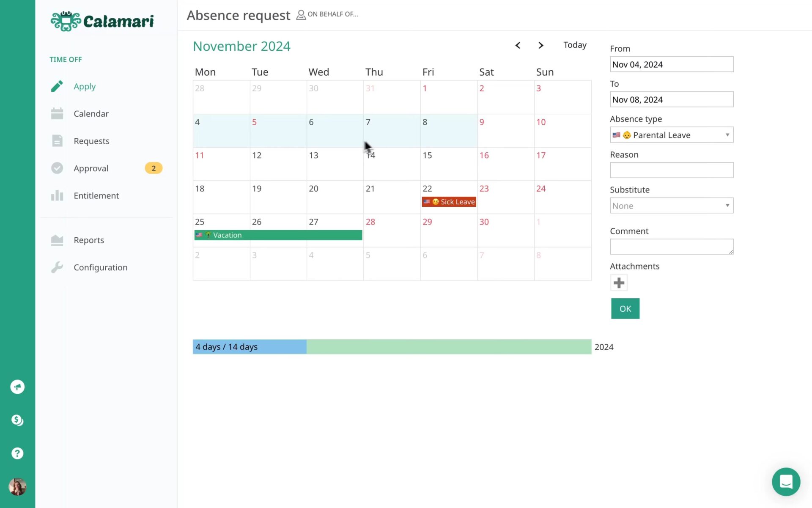The image size is (812, 508).
Task: Click the 4 days entitlement progress bar
Action: click(250, 347)
